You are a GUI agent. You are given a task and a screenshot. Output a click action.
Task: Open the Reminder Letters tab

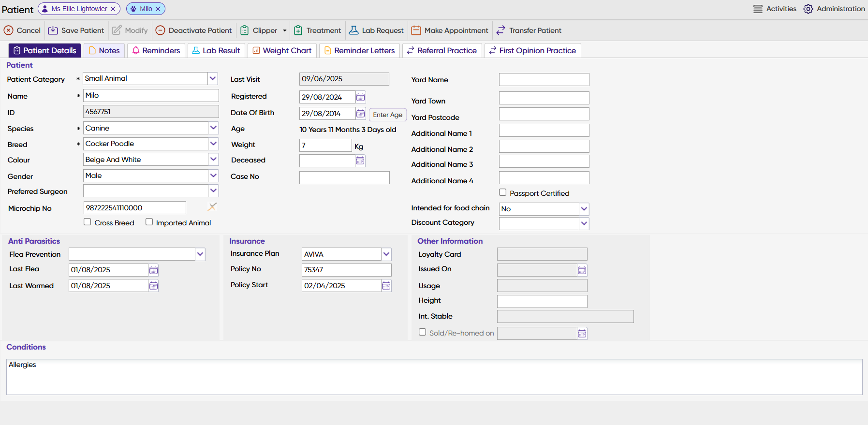tap(359, 51)
